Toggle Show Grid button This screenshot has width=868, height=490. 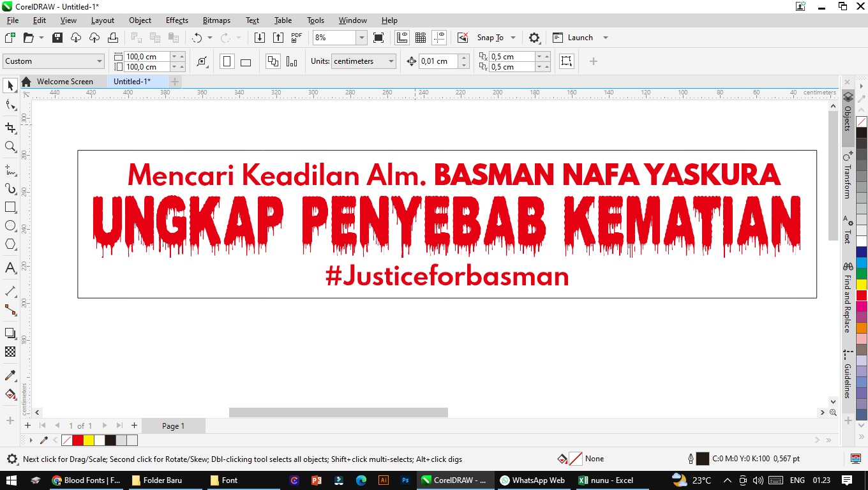[x=421, y=38]
